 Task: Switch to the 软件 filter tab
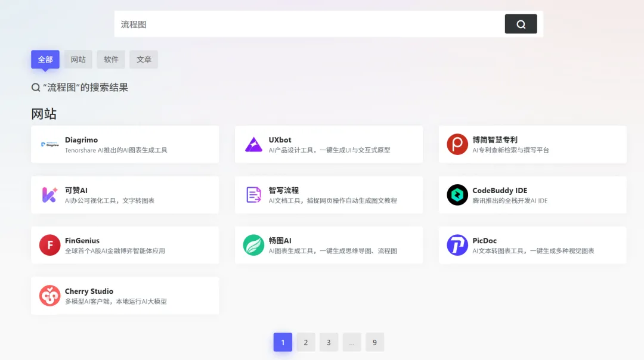111,60
